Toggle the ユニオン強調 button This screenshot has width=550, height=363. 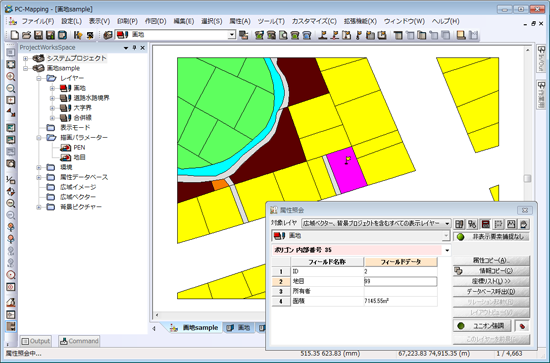(x=482, y=326)
